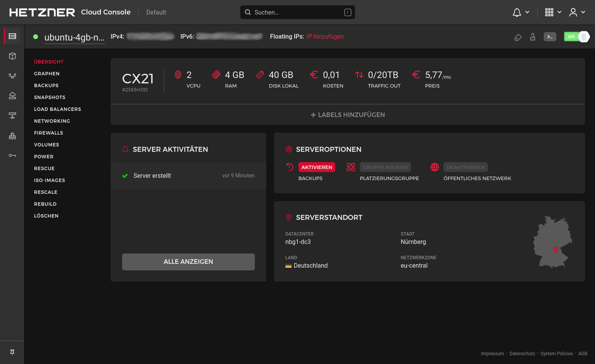Screen dimensions: 595x364
Task: Click the Germany map thumbnail
Action: tap(553, 242)
